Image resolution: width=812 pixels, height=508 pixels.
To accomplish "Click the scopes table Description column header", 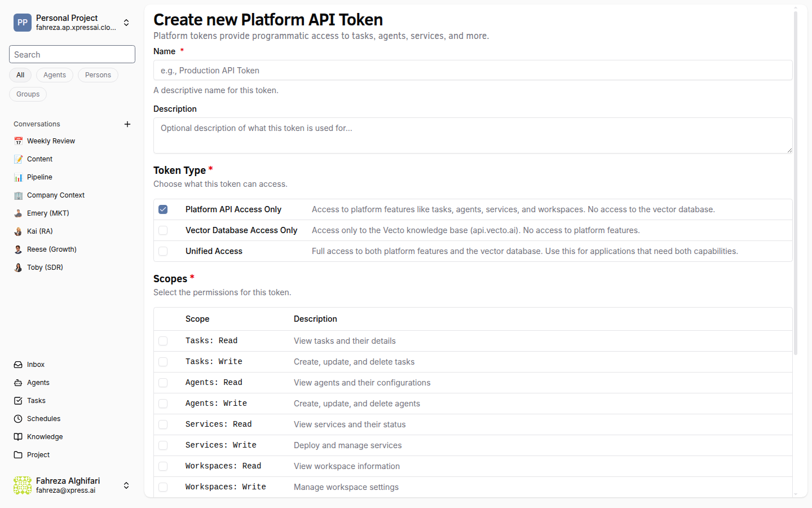I will [315, 319].
